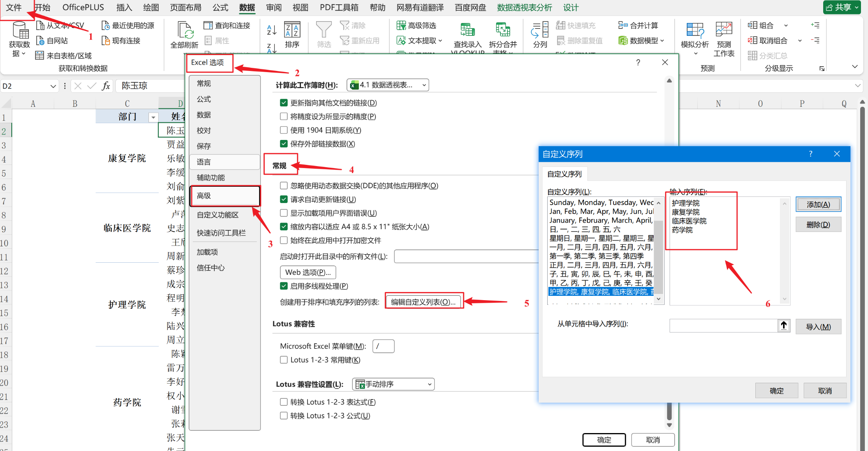Uncheck 请求自动更新链接 option

click(284, 200)
